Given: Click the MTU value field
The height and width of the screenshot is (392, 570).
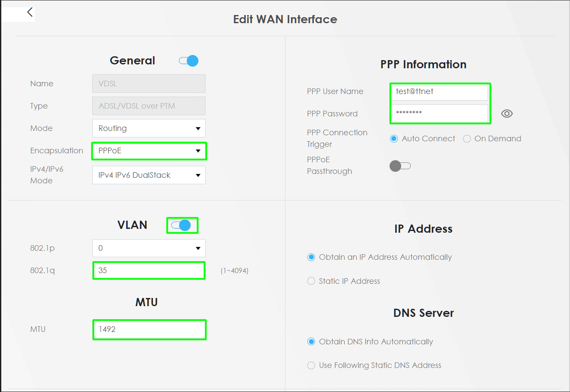Looking at the screenshot, I should (x=149, y=329).
